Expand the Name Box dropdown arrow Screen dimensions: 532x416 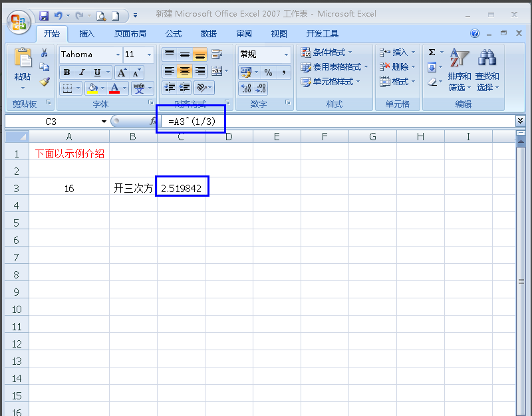[x=104, y=122]
